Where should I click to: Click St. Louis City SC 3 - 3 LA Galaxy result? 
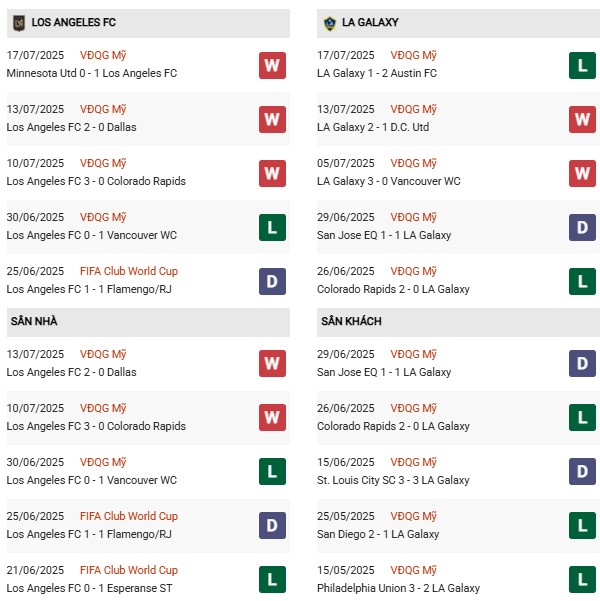click(393, 480)
